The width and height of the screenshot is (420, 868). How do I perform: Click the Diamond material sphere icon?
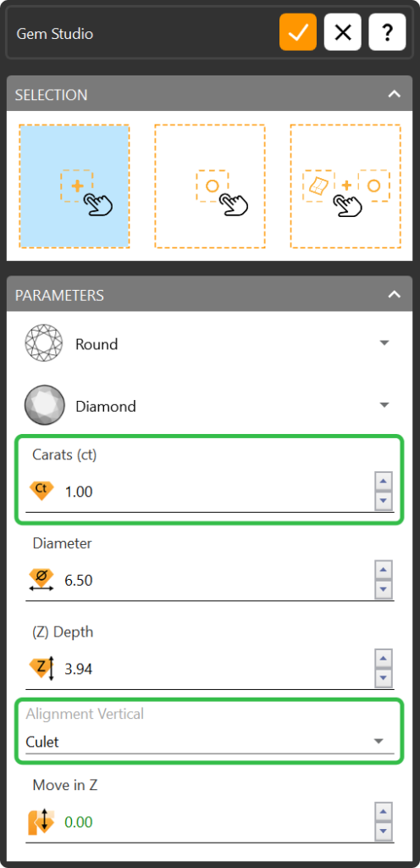click(41, 406)
